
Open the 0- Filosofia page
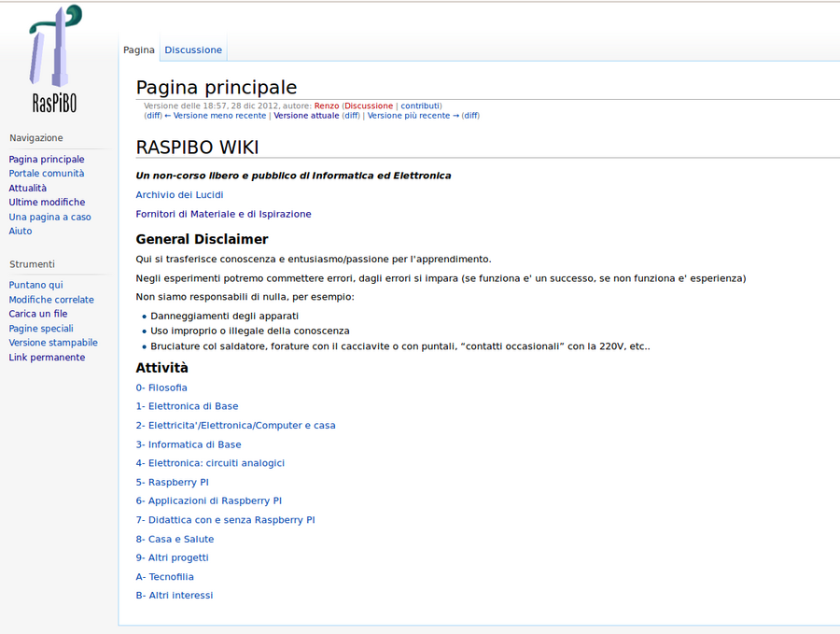point(161,387)
